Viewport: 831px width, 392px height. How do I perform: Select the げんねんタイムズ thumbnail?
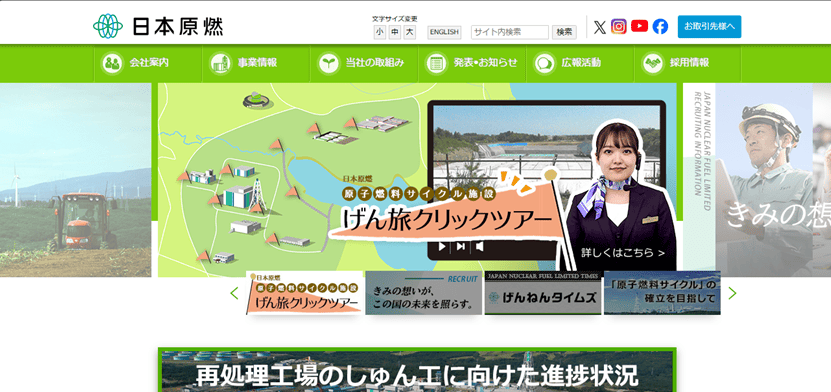(x=543, y=293)
